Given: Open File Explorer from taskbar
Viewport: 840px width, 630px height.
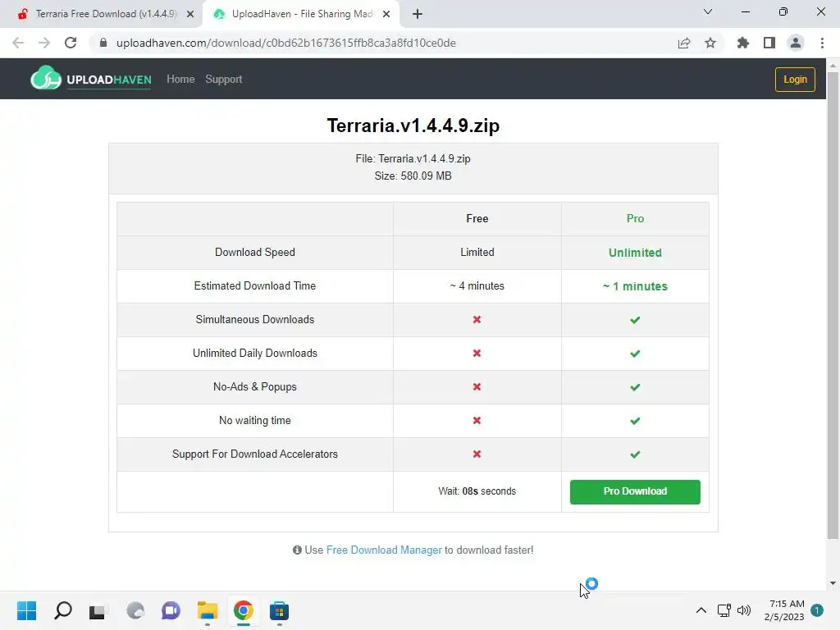Looking at the screenshot, I should click(208, 610).
